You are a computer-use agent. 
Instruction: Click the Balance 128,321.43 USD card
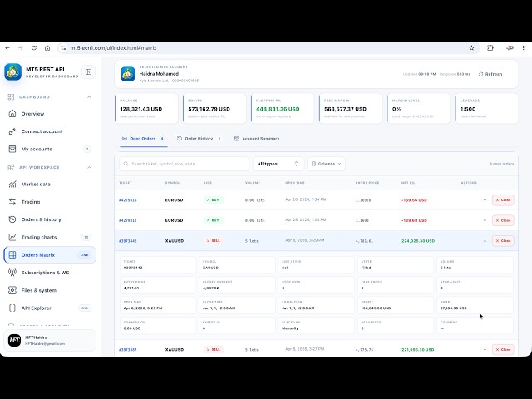point(146,109)
